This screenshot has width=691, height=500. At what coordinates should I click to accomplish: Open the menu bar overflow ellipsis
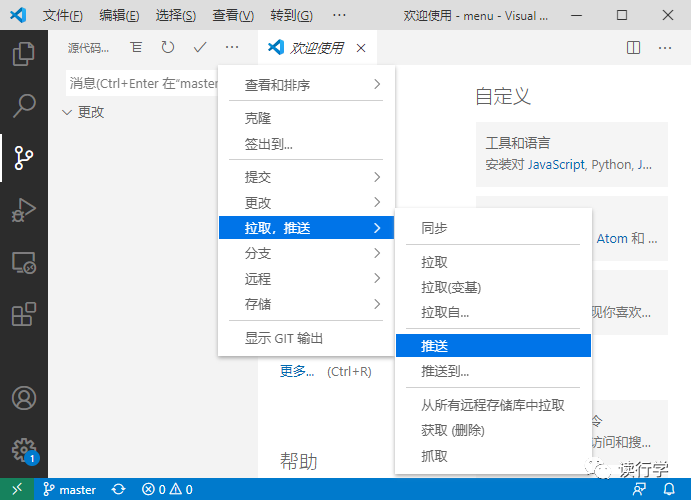tap(339, 16)
